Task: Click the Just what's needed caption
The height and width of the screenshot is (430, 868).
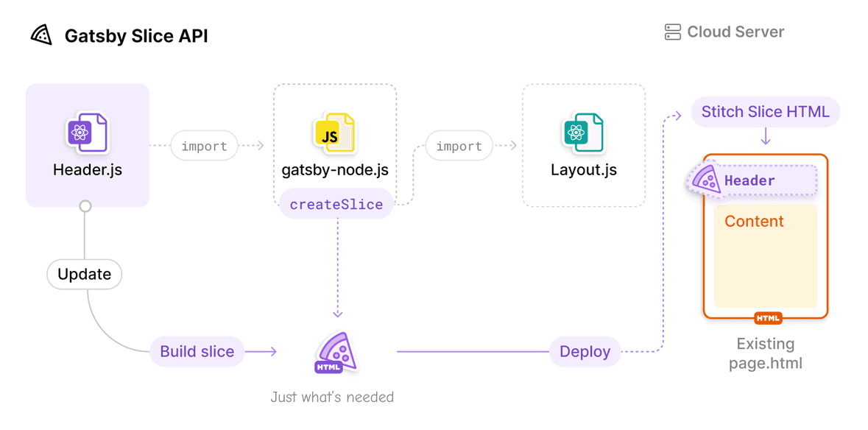Action: [x=332, y=397]
